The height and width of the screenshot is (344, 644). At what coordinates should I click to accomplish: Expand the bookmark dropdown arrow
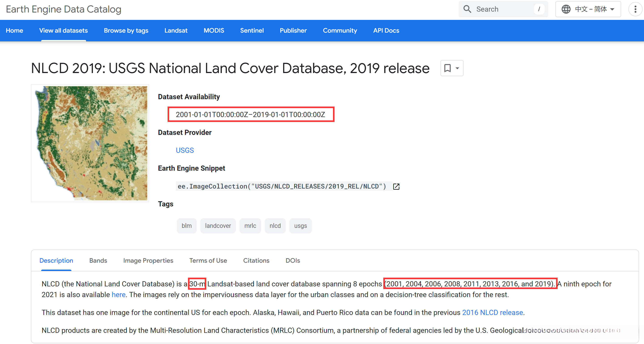457,68
